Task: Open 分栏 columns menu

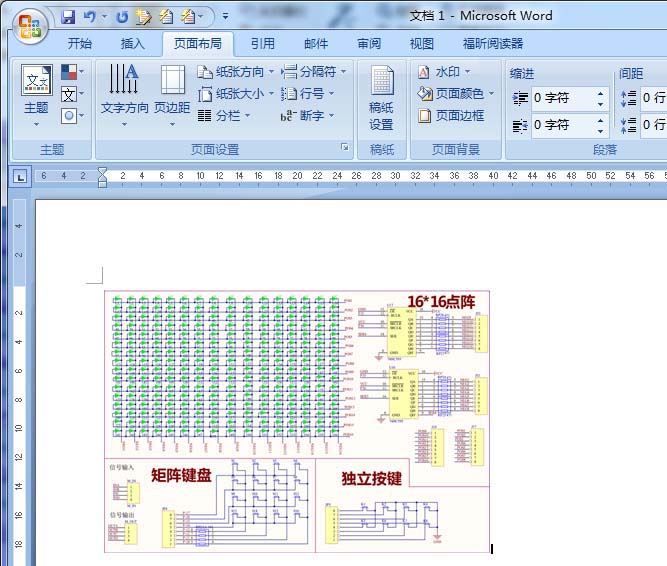Action: click(x=224, y=116)
